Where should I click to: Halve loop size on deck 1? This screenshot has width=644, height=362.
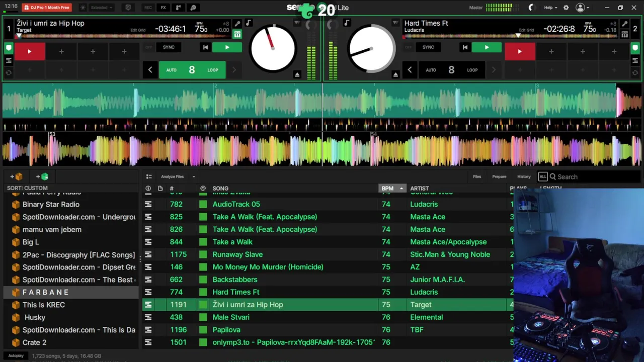tap(150, 70)
